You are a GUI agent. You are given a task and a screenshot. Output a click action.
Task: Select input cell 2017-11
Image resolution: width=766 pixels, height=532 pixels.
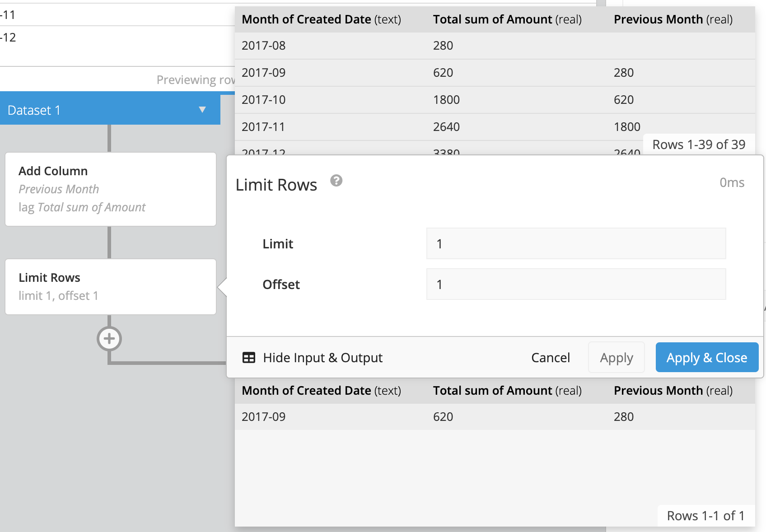pyautogui.click(x=263, y=127)
